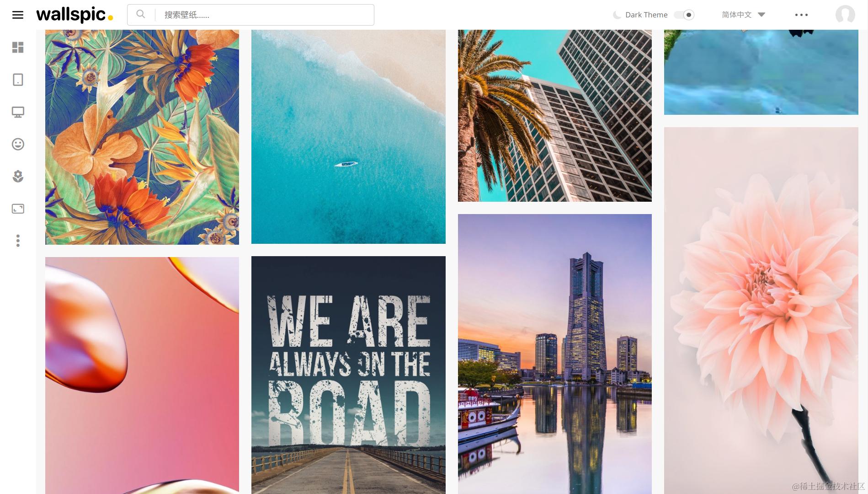Show more sidebar options with vertical dots

coord(18,241)
